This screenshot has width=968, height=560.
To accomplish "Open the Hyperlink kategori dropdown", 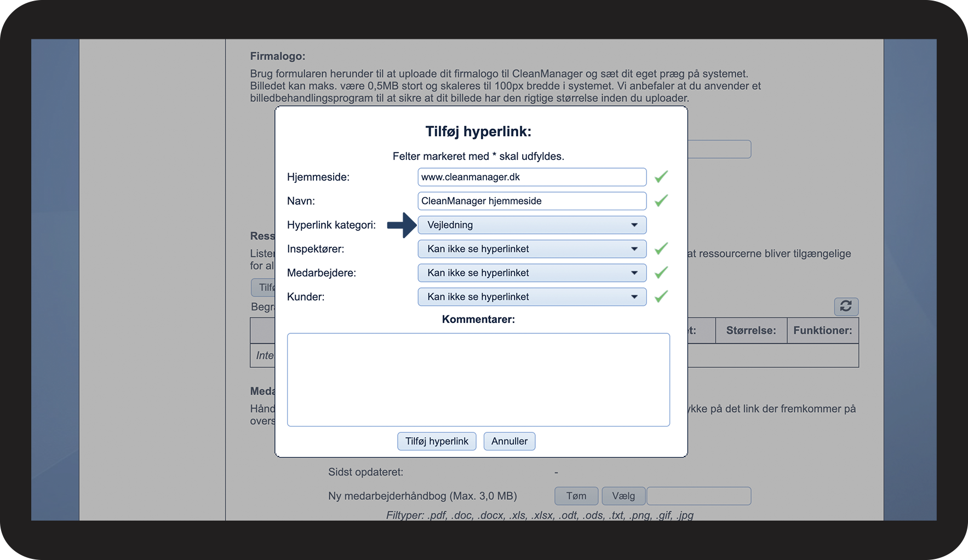I will (x=532, y=225).
